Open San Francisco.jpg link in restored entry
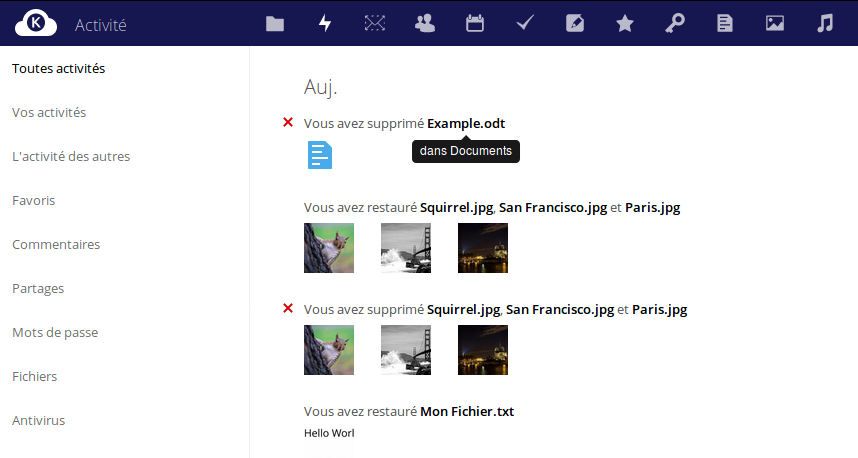 [x=553, y=208]
